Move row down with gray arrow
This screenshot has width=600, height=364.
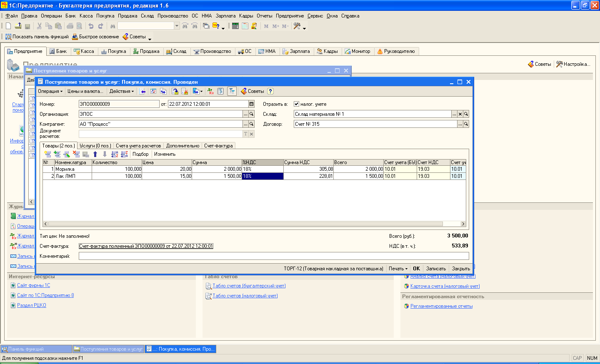coord(105,154)
